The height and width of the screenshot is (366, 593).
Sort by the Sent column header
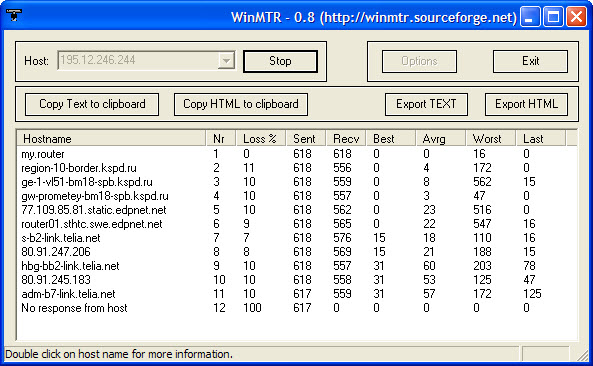(x=306, y=139)
